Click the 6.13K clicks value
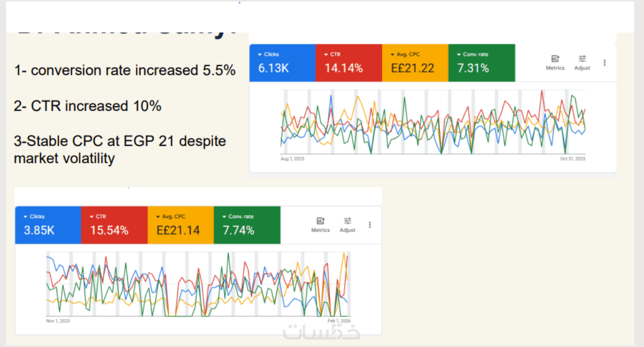644x347 pixels. click(x=273, y=68)
